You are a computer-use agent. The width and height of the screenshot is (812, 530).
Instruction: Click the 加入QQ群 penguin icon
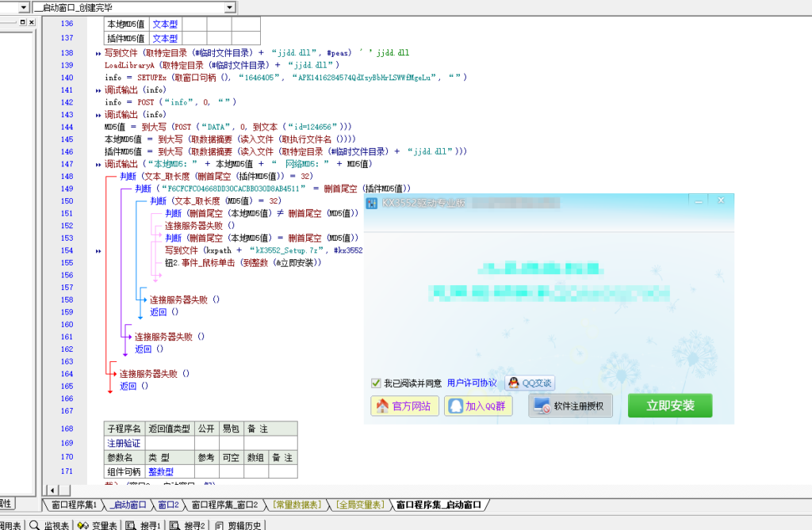tap(455, 407)
